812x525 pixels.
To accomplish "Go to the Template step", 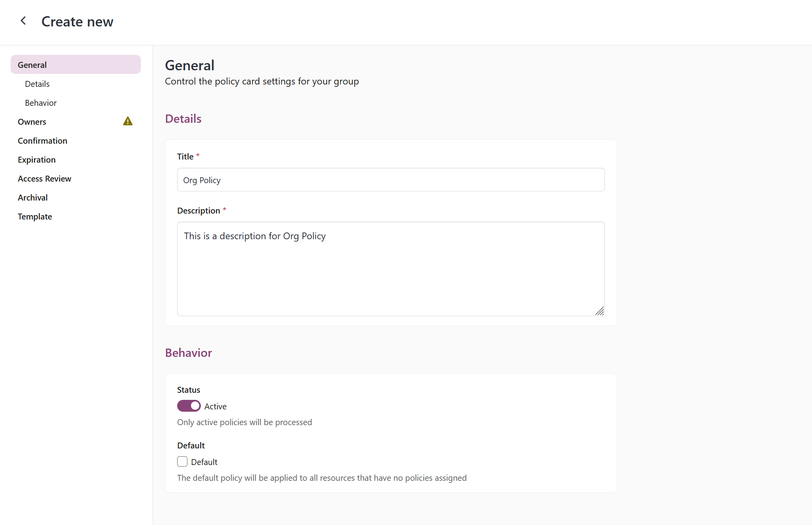I will point(35,216).
